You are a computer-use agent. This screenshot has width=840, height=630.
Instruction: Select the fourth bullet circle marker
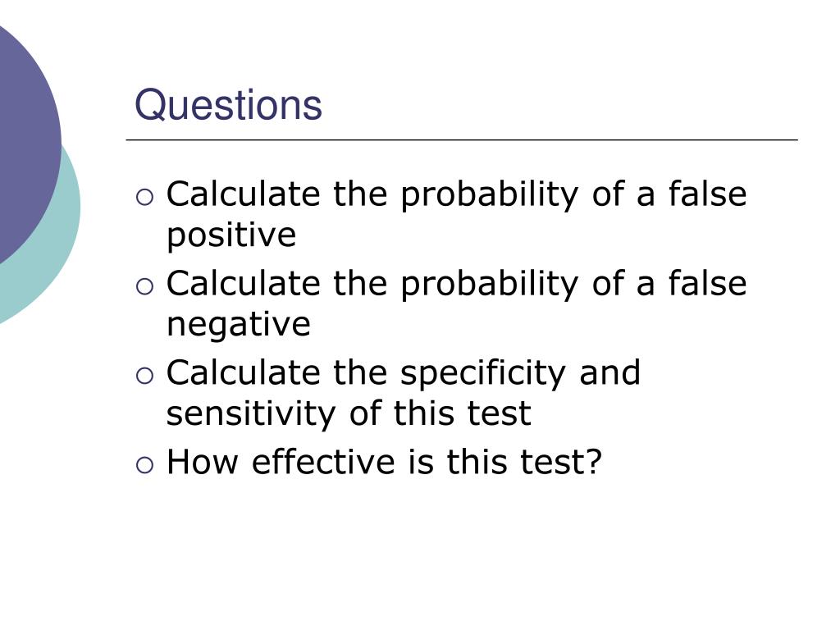point(144,464)
